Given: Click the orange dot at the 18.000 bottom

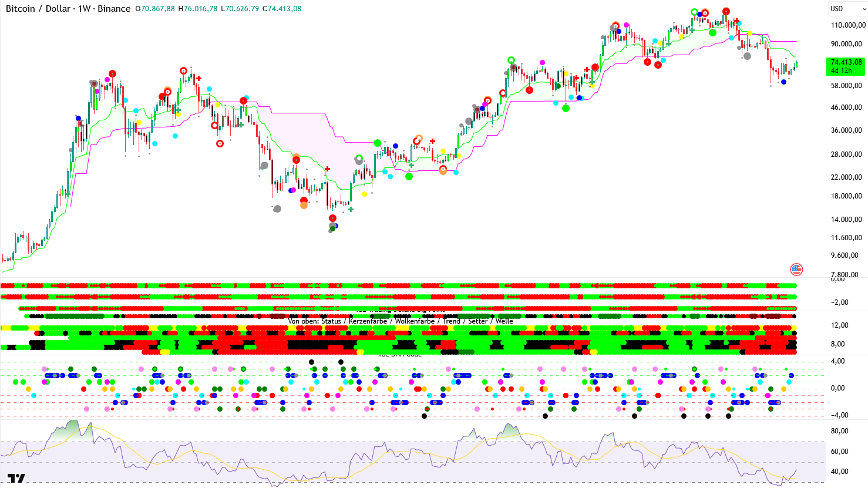Looking at the screenshot, I should tap(304, 206).
